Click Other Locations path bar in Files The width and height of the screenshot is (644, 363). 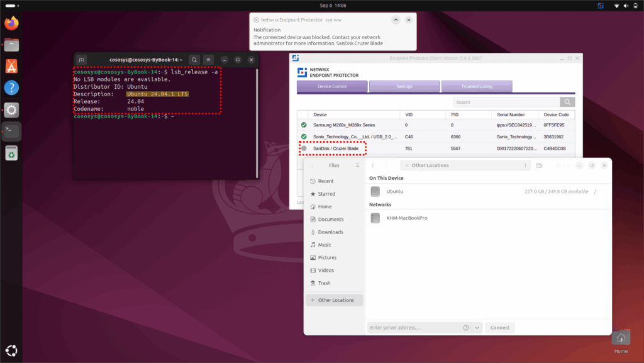pyautogui.click(x=460, y=165)
